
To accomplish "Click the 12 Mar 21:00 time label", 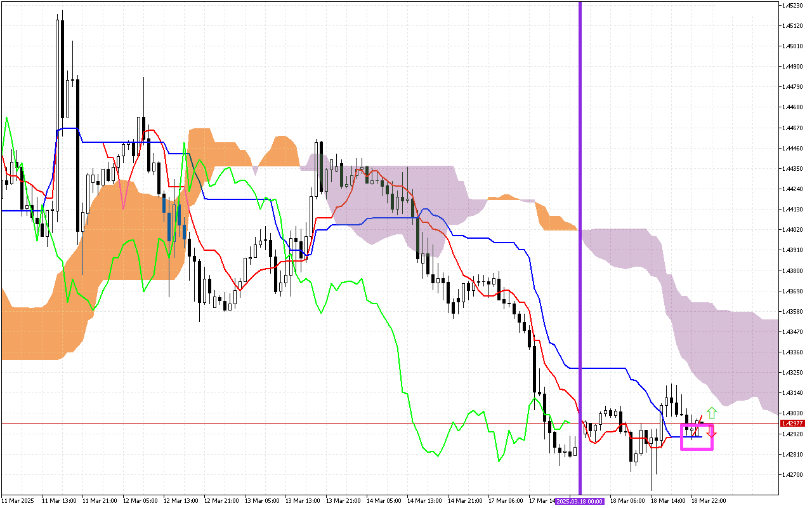I will click(220, 501).
